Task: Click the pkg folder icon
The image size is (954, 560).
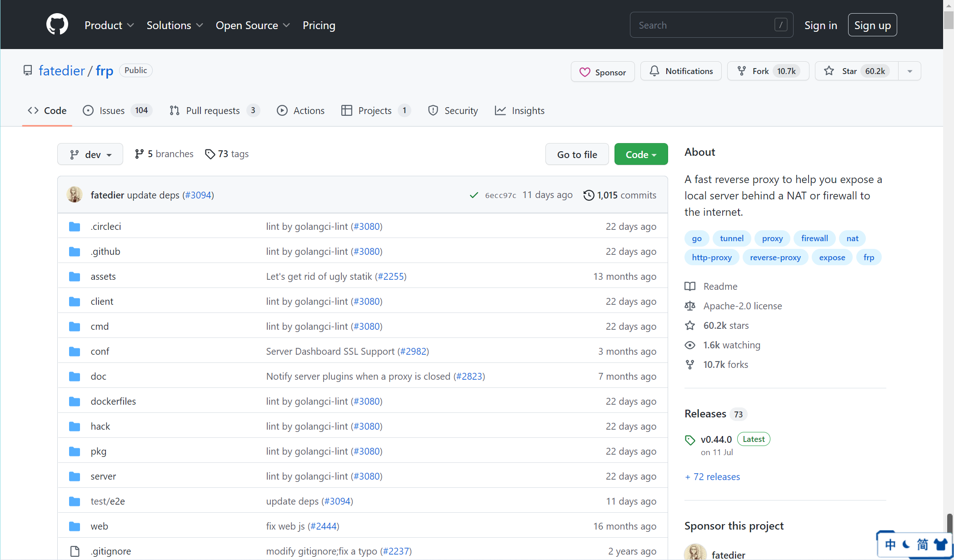Action: point(75,451)
